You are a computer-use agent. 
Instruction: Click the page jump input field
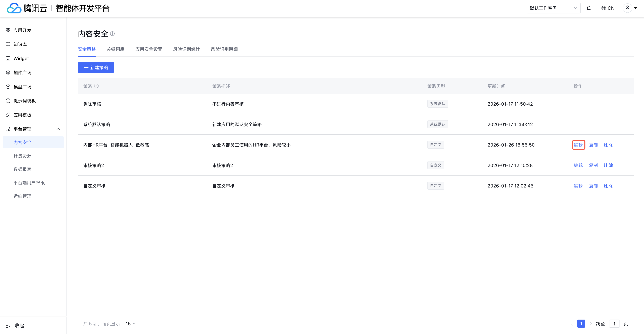(x=614, y=324)
